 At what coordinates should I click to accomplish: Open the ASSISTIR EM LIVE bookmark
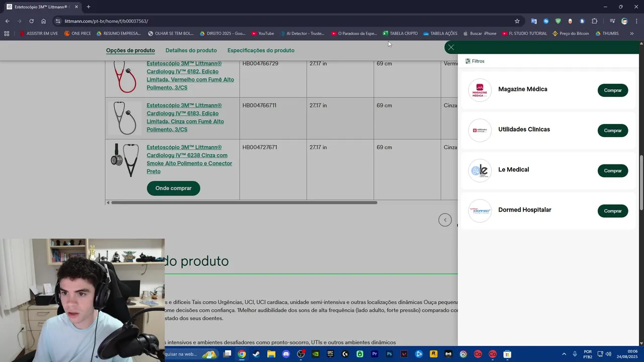[39, 34]
